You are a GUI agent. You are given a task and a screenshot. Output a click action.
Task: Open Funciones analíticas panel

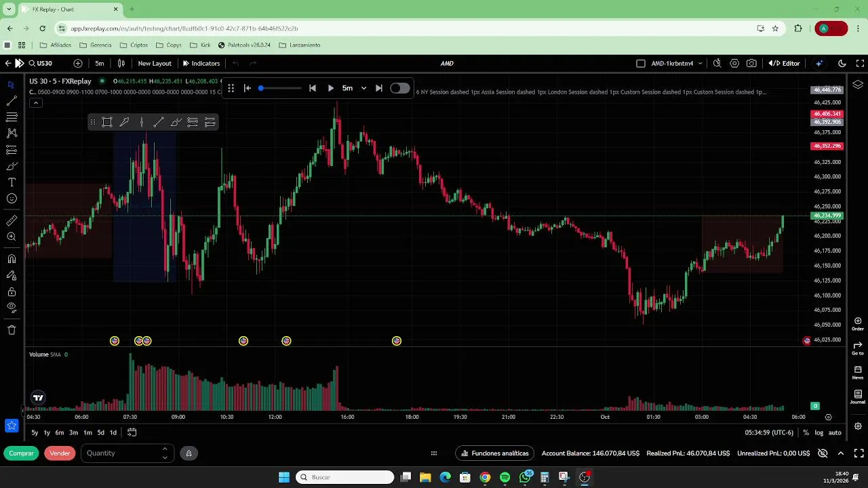494,453
